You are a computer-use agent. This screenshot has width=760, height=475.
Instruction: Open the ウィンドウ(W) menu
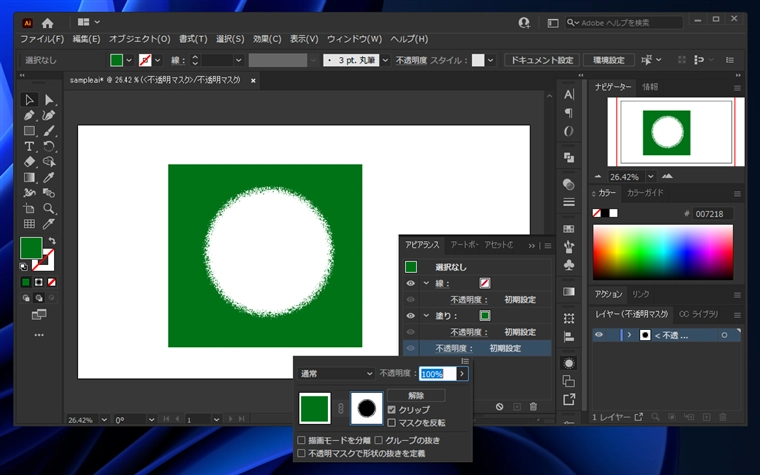(x=354, y=39)
